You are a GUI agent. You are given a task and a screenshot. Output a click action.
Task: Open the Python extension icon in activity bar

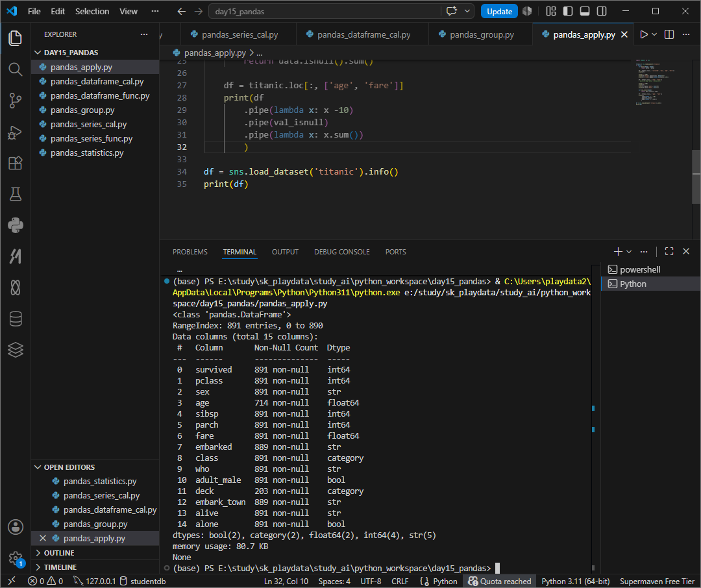coord(15,225)
